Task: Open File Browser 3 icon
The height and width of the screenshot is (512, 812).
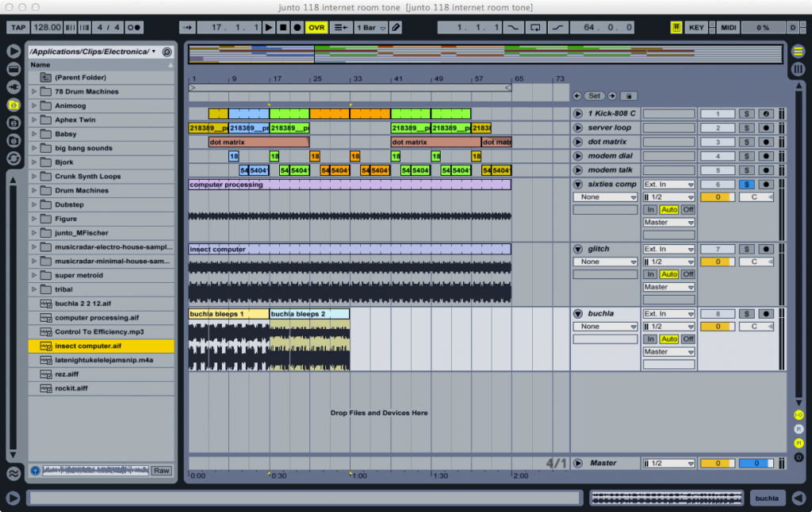Action: pyautogui.click(x=13, y=141)
